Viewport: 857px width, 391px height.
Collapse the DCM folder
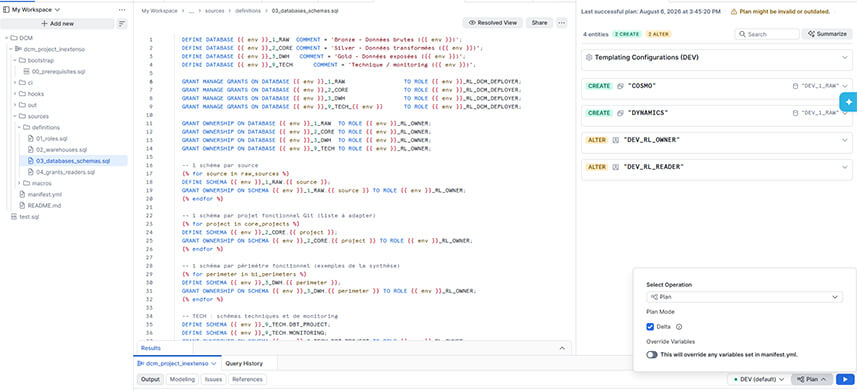(6, 38)
